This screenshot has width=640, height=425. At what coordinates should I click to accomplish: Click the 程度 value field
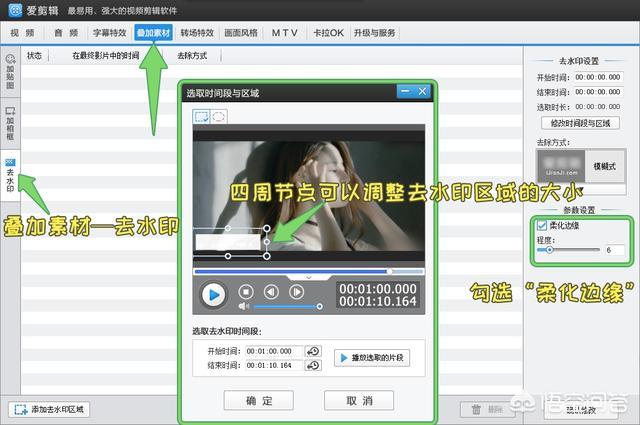[x=613, y=250]
